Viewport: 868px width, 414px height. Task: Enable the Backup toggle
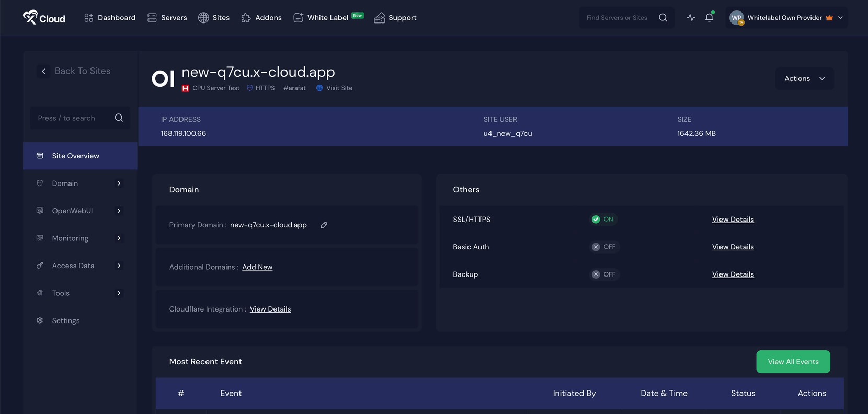point(603,274)
